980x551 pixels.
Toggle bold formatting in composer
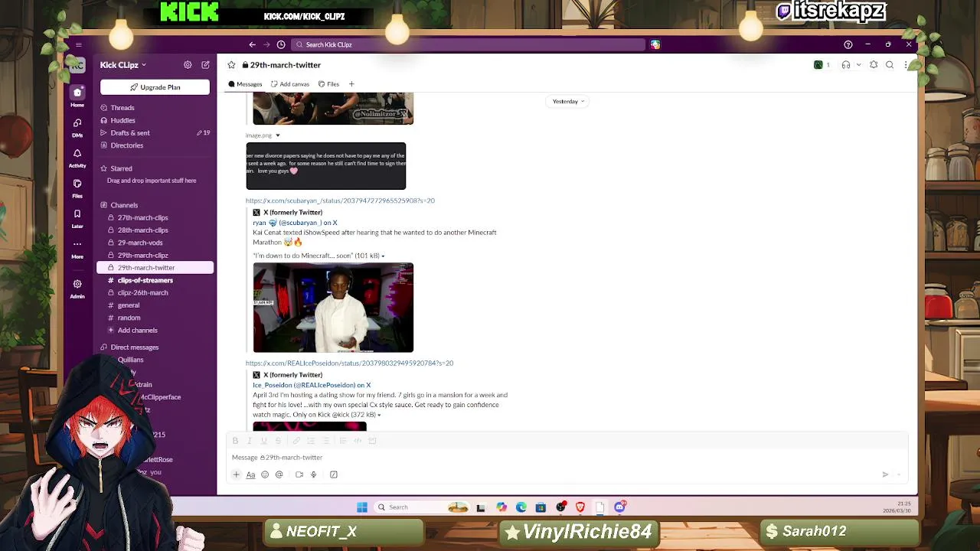235,441
